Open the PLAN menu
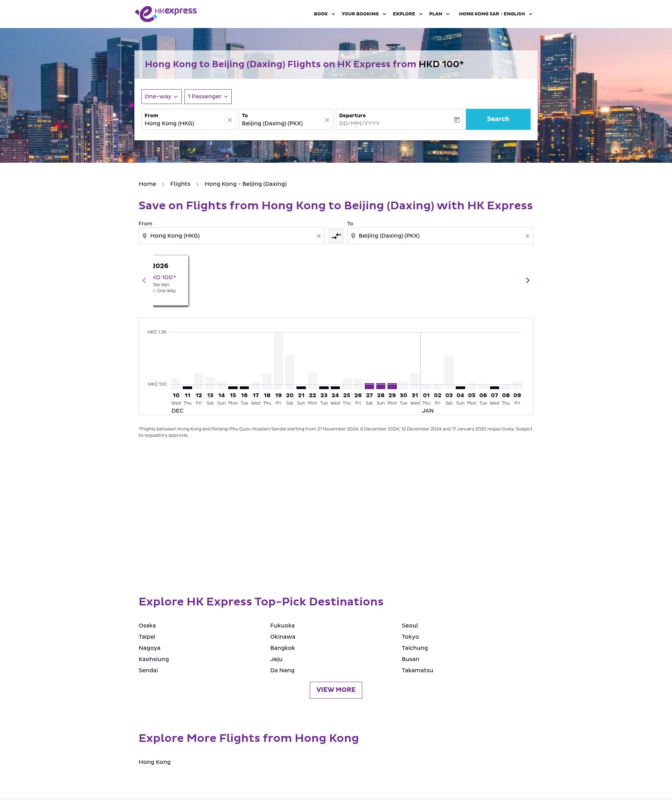This screenshot has width=672, height=800. (x=439, y=14)
